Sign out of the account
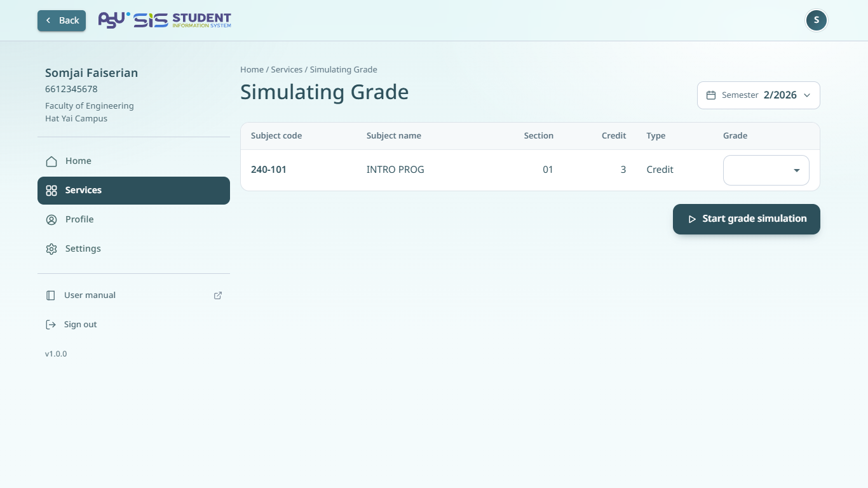 133,325
